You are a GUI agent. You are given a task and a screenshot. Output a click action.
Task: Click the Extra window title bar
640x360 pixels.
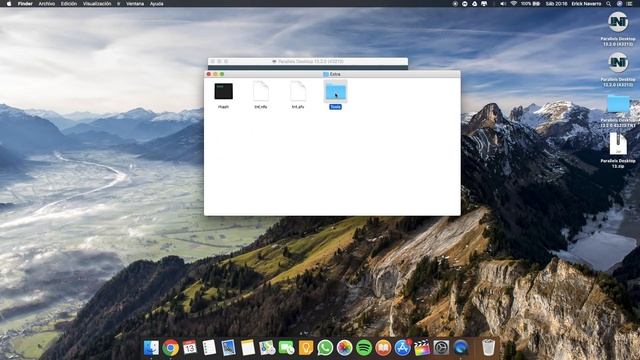coord(332,74)
